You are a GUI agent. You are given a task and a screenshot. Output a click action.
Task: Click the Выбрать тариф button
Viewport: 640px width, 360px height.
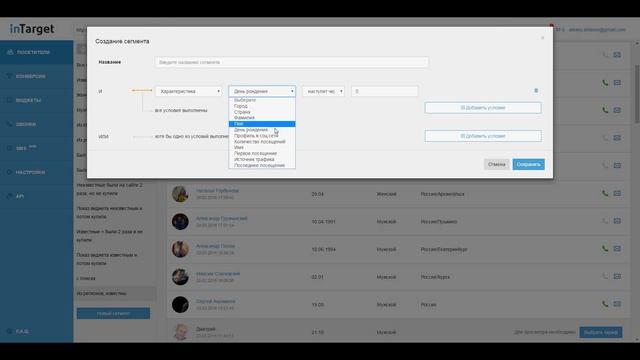tap(601, 332)
